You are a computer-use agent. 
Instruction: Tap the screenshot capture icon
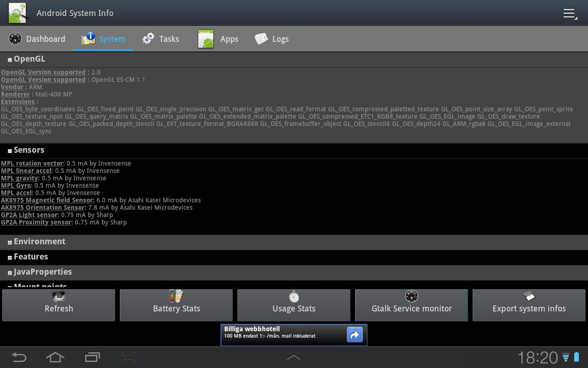[128, 357]
